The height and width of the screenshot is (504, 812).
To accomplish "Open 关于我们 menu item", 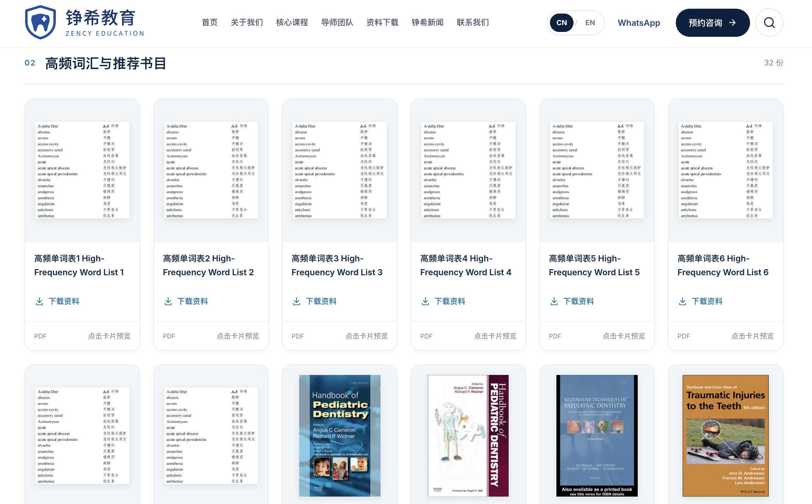I will tap(247, 23).
